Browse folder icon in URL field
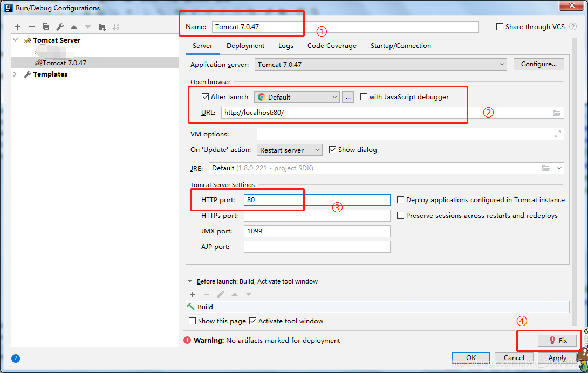Screen dimensions: 588x373 click(557, 113)
